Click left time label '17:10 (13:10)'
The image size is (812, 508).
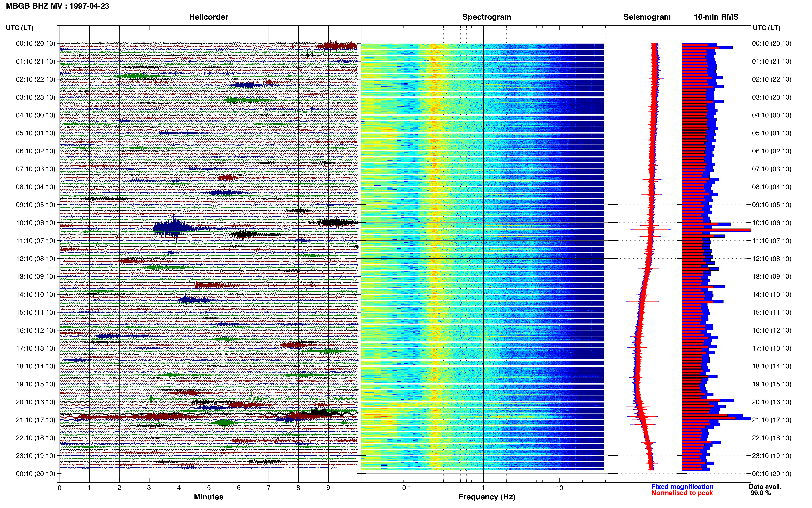(36, 348)
